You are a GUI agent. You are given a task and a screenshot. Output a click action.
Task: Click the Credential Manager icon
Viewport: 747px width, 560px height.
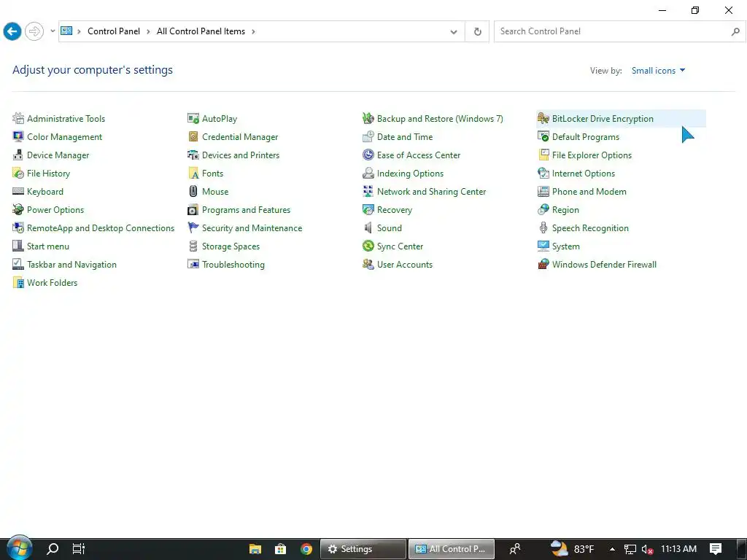coord(193,136)
